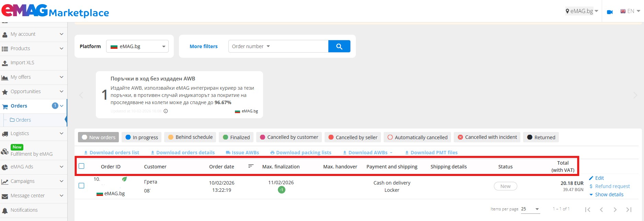Click the info icon beside Updated timestamp
Image resolution: width=644 pixels, height=221 pixels.
pyautogui.click(x=166, y=111)
